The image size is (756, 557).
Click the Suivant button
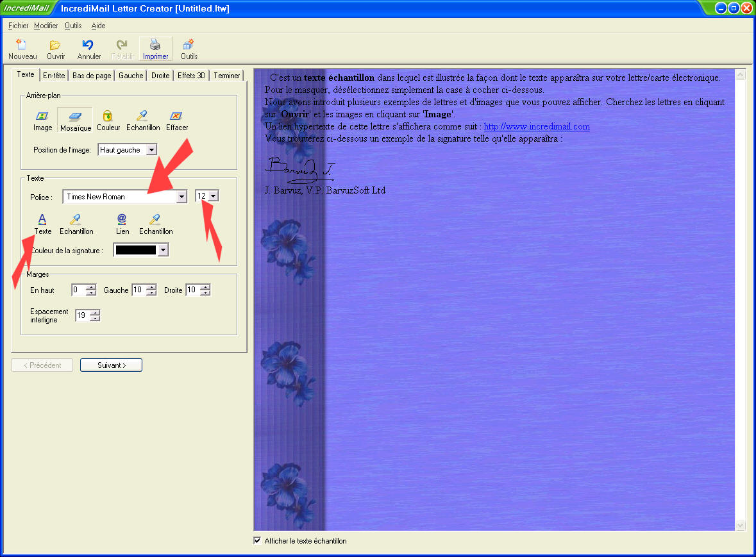click(112, 365)
